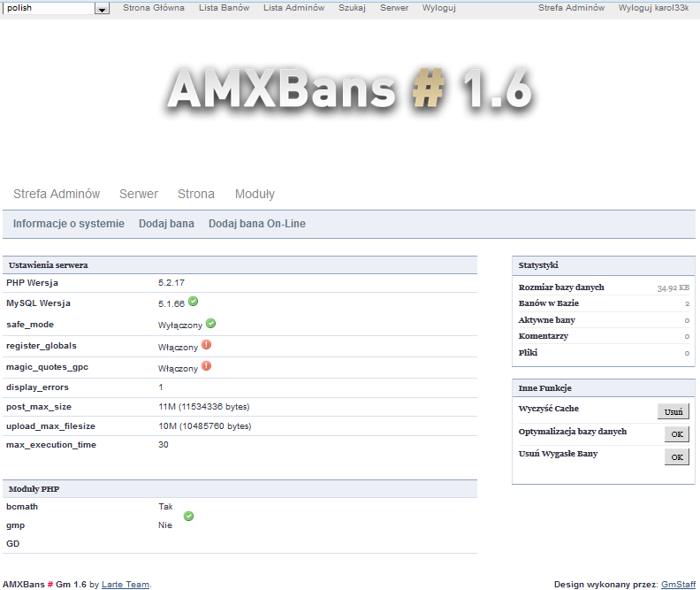This screenshot has height=590, width=700.
Task: Click the bcmath module row label
Action: [x=22, y=507]
